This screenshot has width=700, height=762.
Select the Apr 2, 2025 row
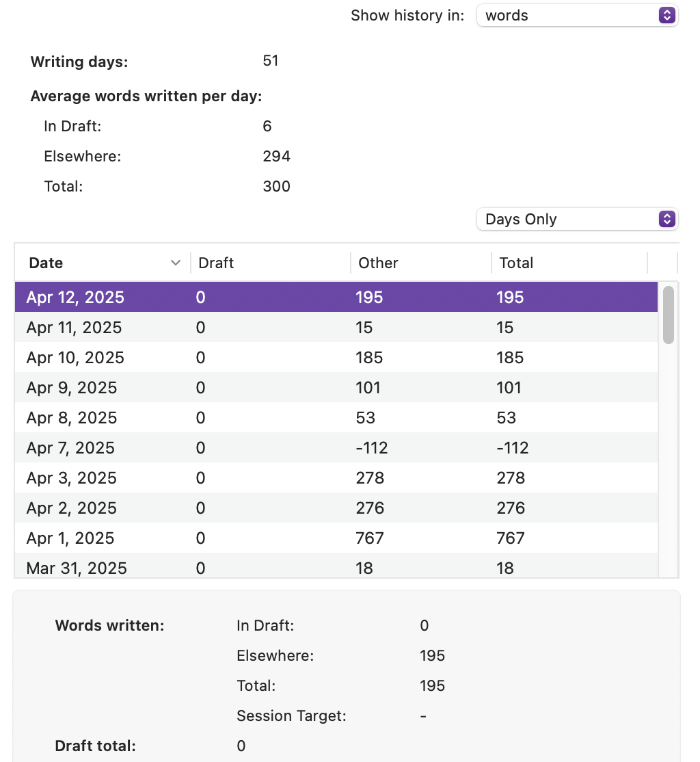336,508
